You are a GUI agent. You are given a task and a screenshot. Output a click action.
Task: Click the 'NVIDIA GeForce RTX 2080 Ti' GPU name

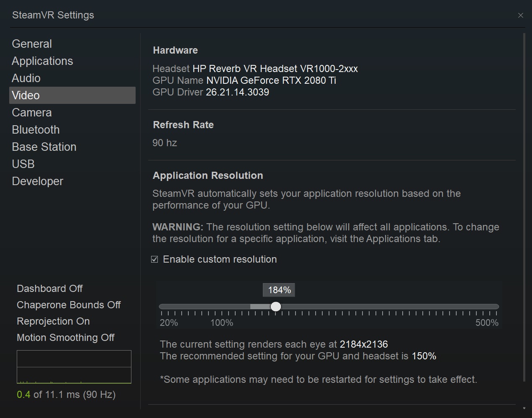coord(271,80)
